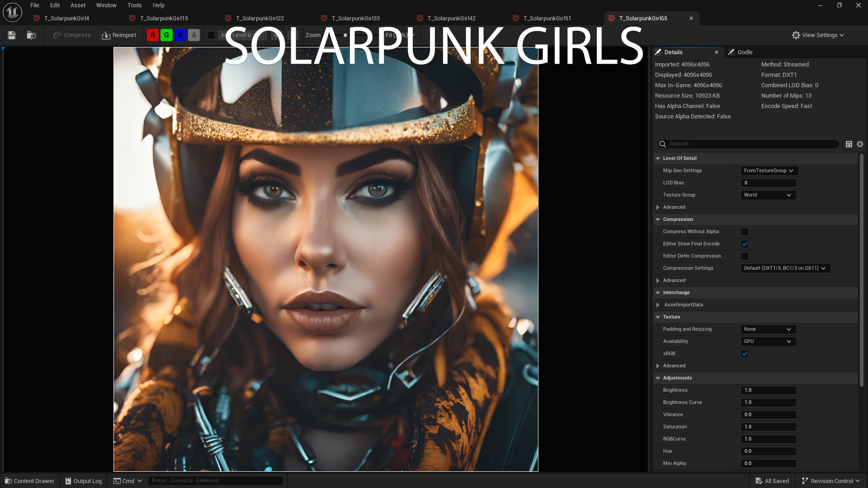Enable Compress Without Alpha checkbox
The width and height of the screenshot is (868, 488).
point(745,232)
